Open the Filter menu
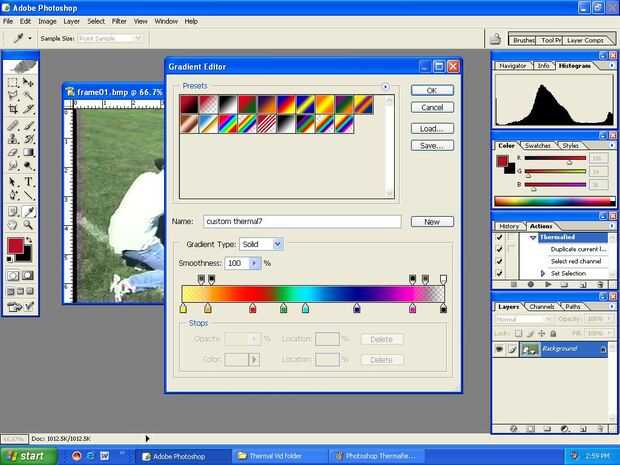This screenshot has width=620, height=465. pos(119,21)
